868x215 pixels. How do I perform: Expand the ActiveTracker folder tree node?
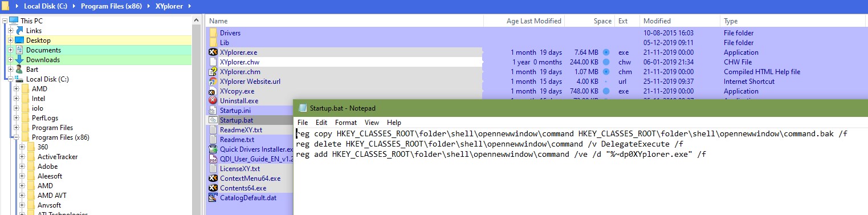click(x=22, y=157)
